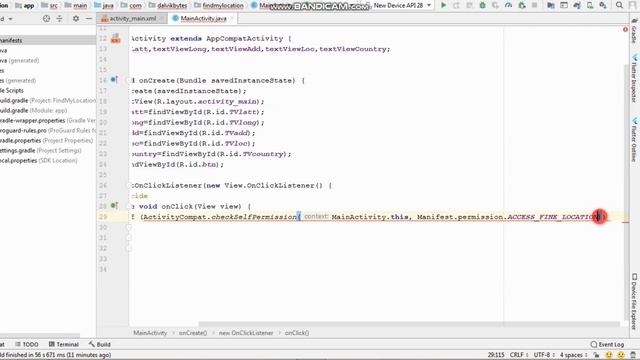Click Apply Changes icon next to Run
The image size is (640, 360).
click(456, 5)
